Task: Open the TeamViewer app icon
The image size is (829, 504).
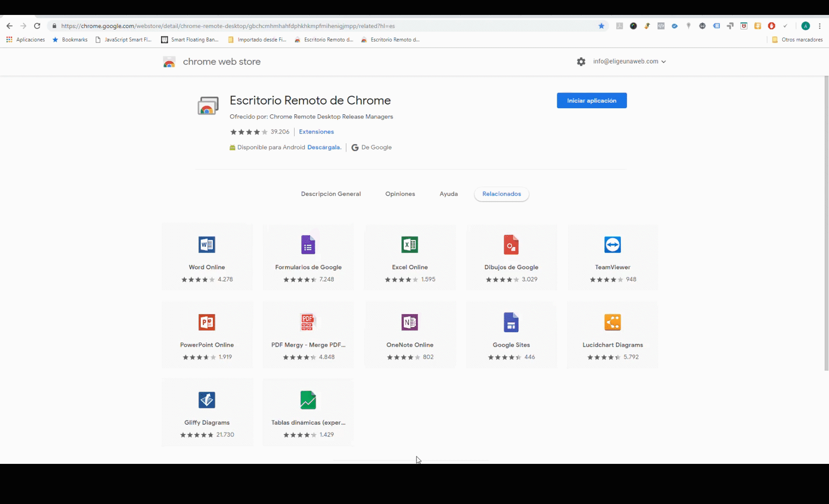Action: (x=612, y=245)
